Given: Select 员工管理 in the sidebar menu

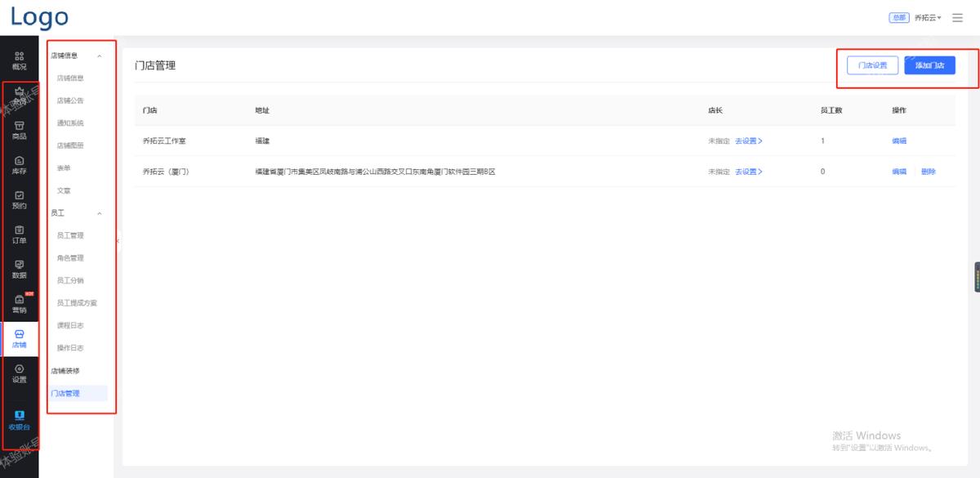Looking at the screenshot, I should point(69,235).
